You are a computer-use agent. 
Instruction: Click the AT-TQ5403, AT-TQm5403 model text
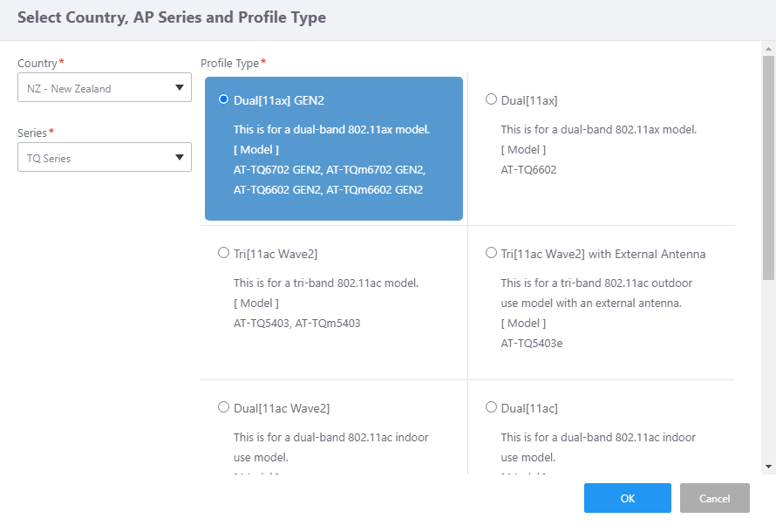[x=296, y=324]
